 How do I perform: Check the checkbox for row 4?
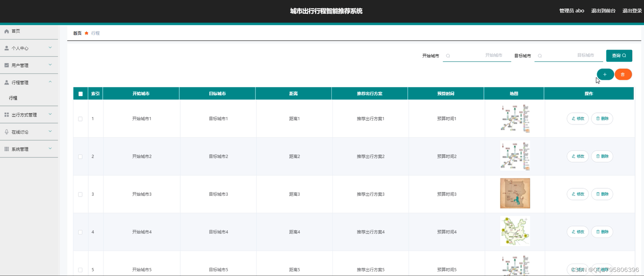pyautogui.click(x=80, y=232)
